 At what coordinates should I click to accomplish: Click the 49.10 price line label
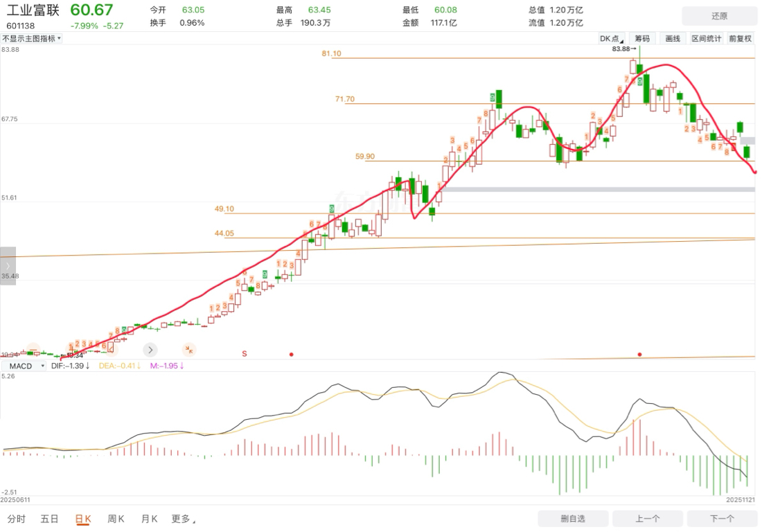(x=224, y=209)
